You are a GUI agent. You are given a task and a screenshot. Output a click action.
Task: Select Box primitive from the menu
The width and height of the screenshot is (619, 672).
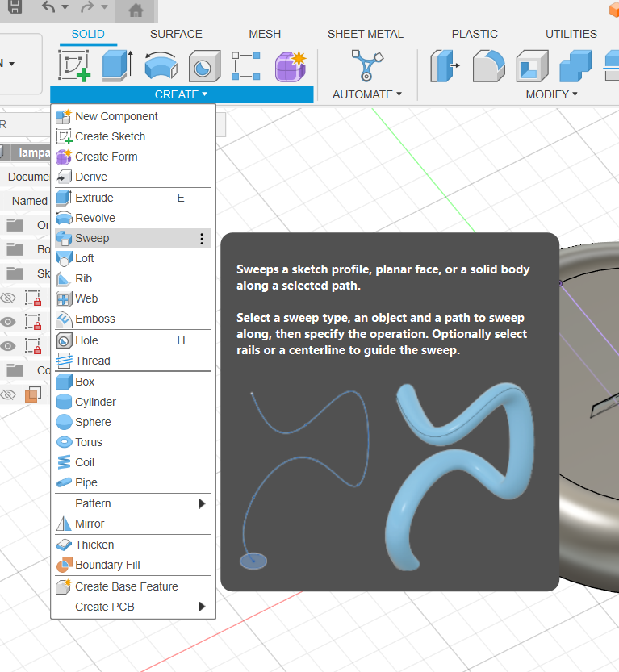(133, 382)
